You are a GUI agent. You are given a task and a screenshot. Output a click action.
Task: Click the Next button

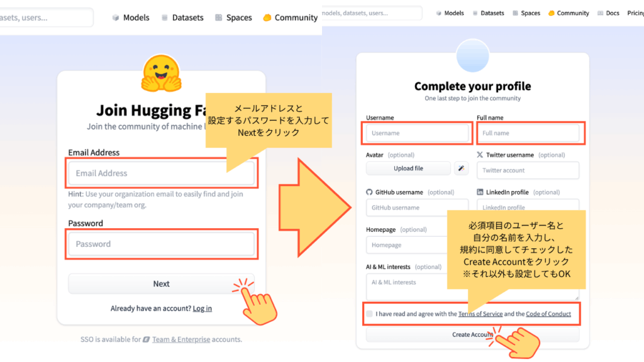tap(162, 283)
